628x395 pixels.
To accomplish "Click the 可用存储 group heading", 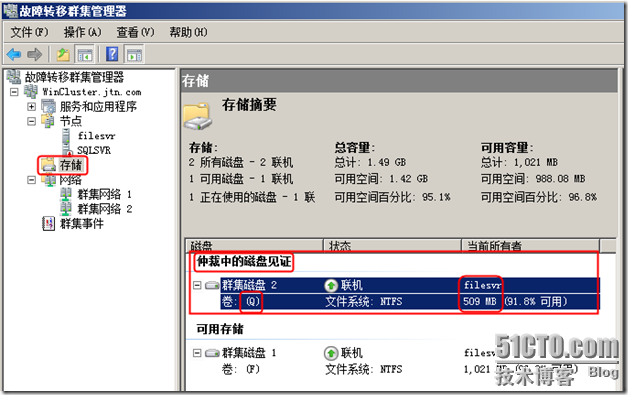I will [x=220, y=329].
